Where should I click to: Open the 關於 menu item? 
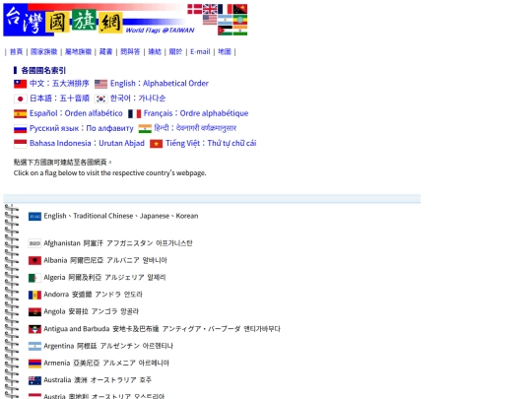(175, 51)
